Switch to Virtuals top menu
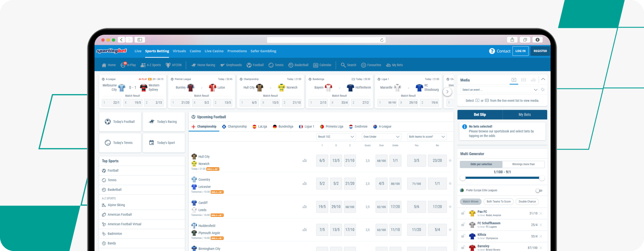The width and height of the screenshot is (644, 251). [x=179, y=51]
